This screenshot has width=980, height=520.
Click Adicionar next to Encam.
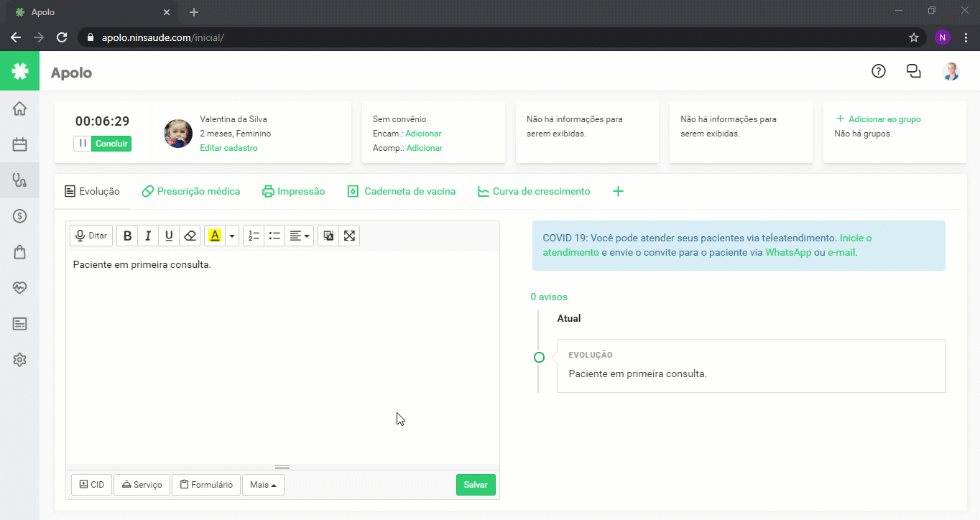[x=423, y=134]
